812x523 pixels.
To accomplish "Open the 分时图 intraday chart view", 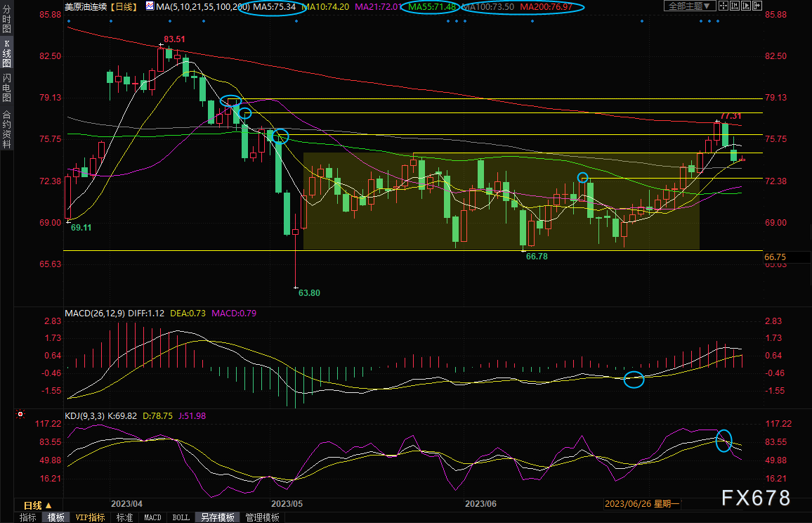I will (6, 19).
